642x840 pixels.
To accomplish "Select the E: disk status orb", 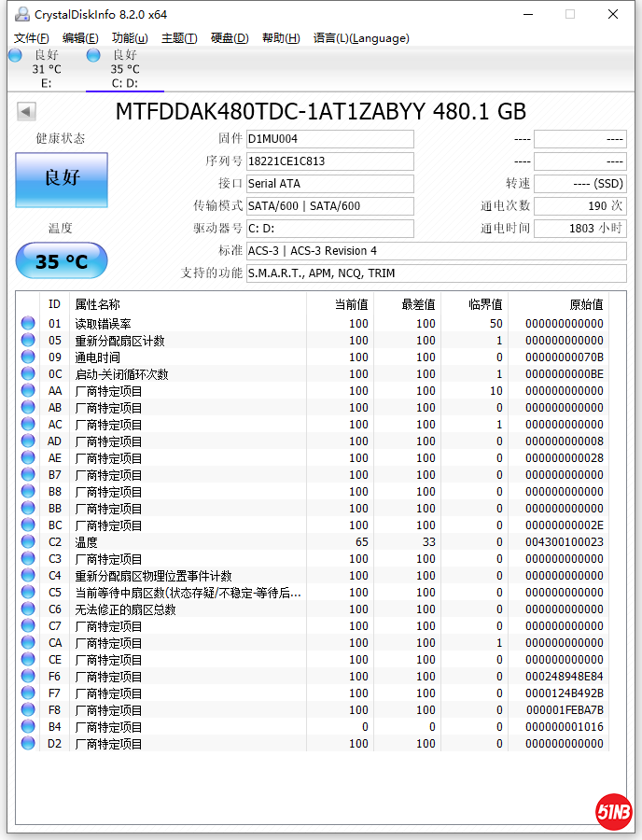I will click(x=15, y=56).
